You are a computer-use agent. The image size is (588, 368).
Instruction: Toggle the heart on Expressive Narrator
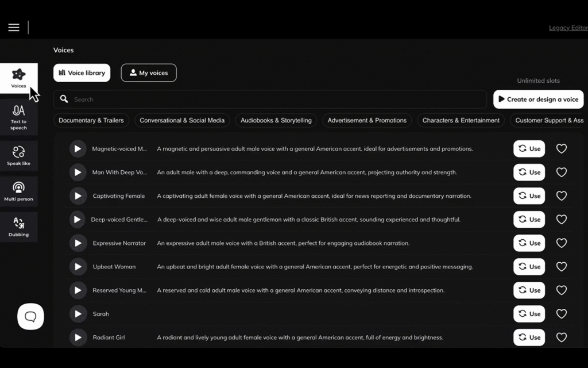click(x=561, y=243)
